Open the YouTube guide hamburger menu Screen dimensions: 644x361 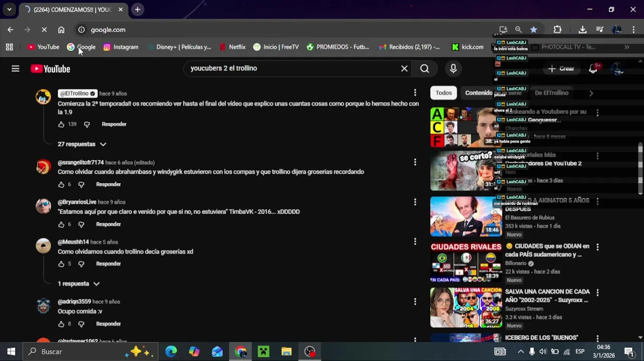tap(16, 69)
